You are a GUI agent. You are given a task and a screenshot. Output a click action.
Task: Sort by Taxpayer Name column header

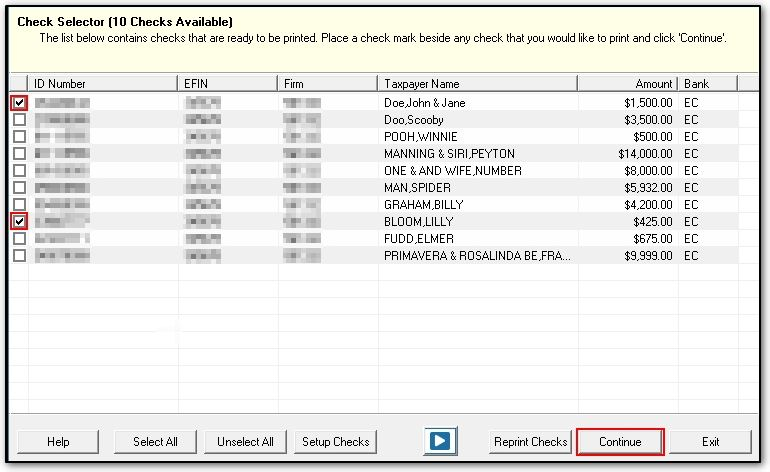click(x=477, y=84)
